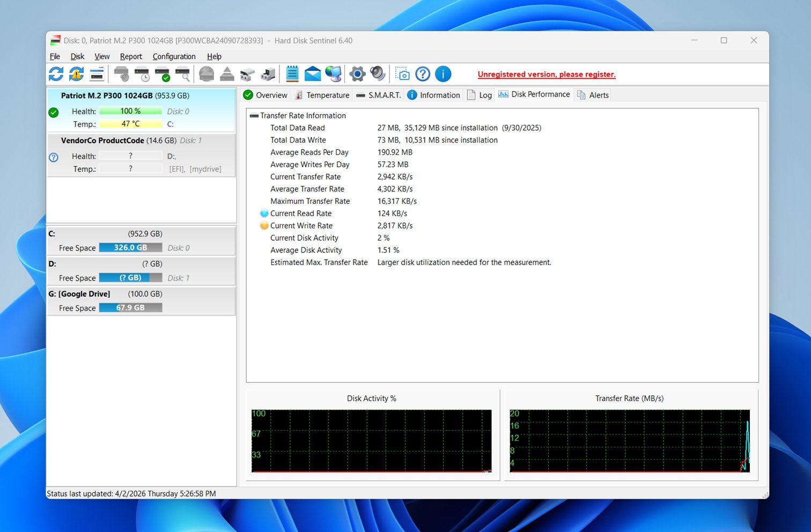The width and height of the screenshot is (811, 532).
Task: Open acoustic management via speaker icon
Action: (x=378, y=74)
